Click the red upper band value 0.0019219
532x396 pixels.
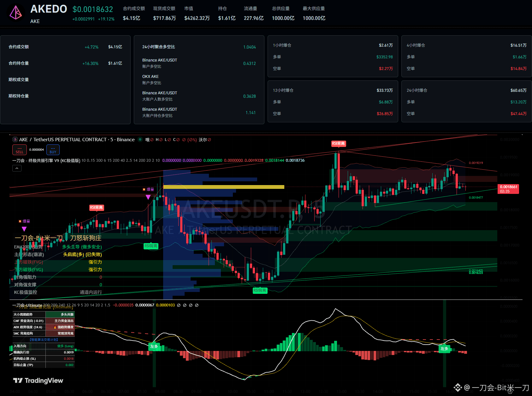pos(476,163)
